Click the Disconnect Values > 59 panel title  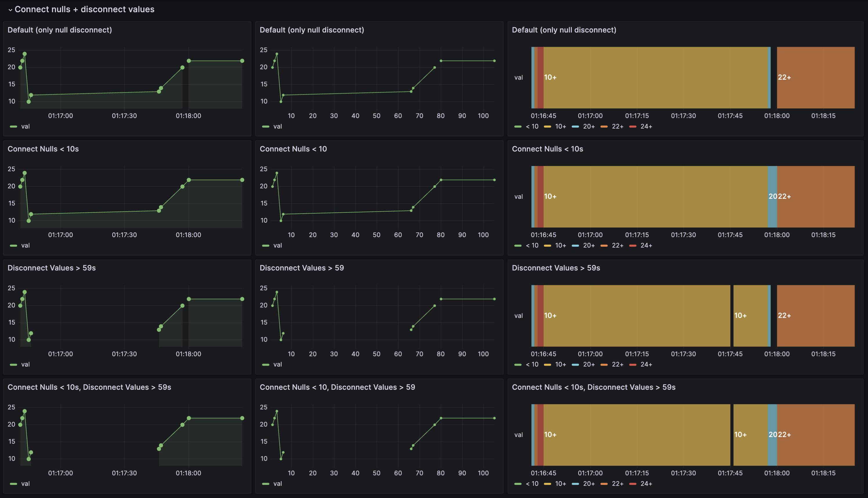[302, 268]
